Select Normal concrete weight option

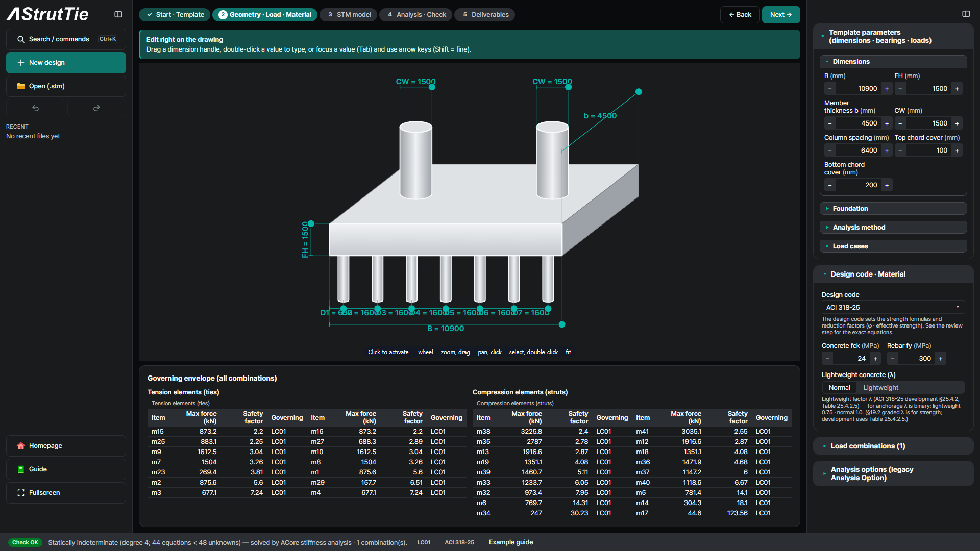[839, 388]
